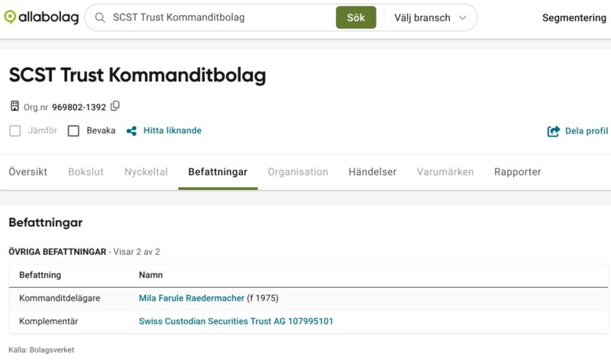The image size is (611, 364).
Task: Open the Swiss Custodian Securities Trust AG link
Action: click(236, 321)
